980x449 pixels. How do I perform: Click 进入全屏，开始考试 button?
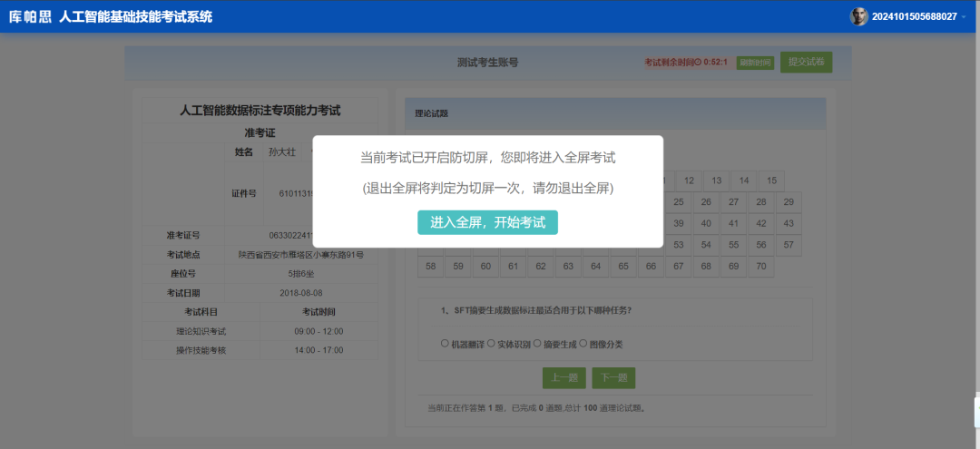click(487, 223)
